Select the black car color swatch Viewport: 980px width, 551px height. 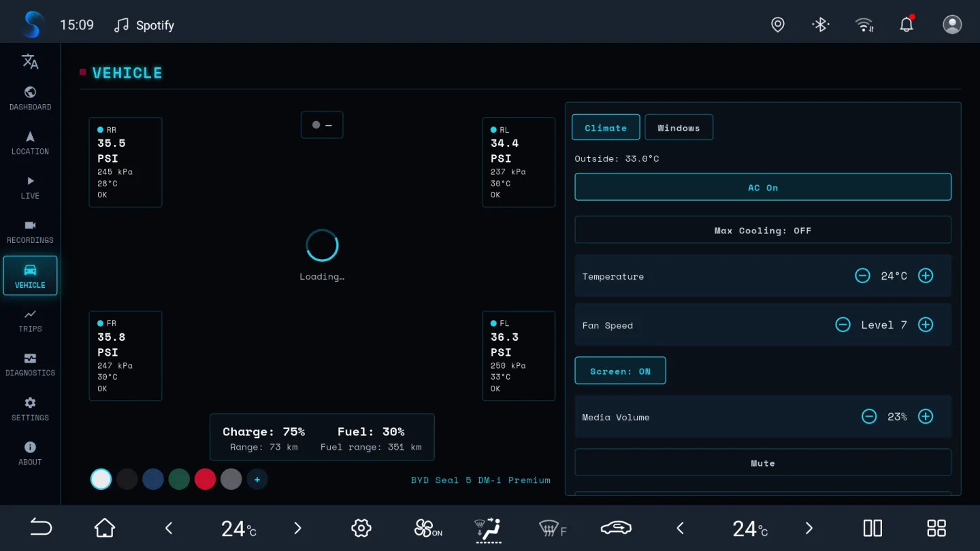127,479
